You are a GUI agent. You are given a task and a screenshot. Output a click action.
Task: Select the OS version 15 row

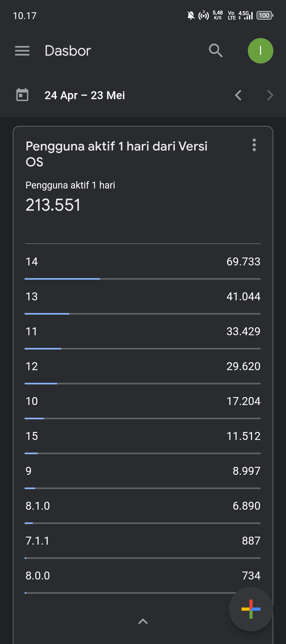click(143, 436)
